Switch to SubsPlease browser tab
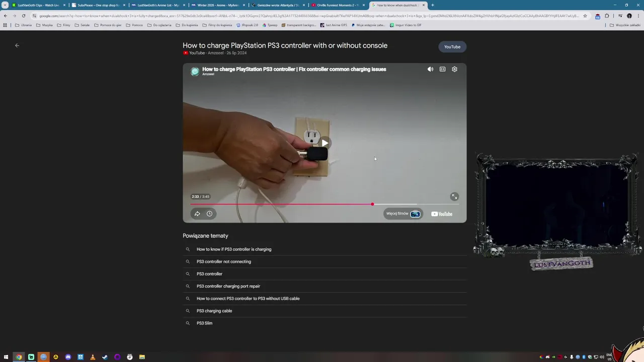 click(98, 5)
